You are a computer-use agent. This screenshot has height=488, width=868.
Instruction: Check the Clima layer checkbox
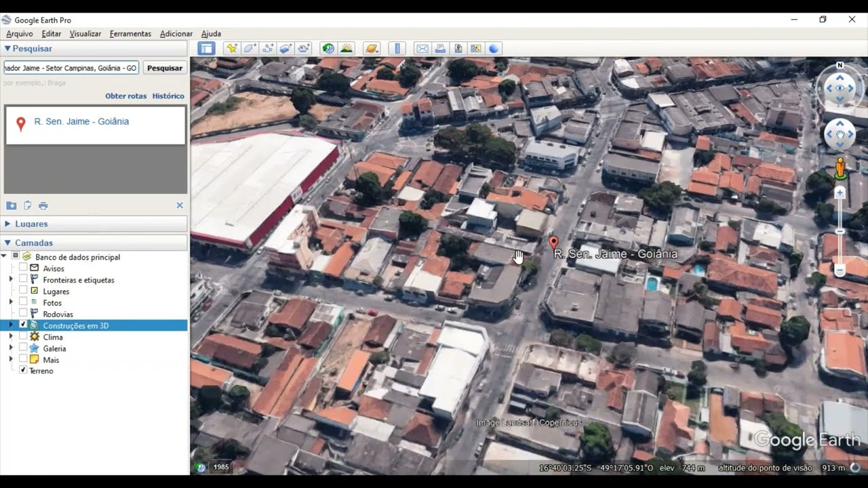[x=23, y=337]
